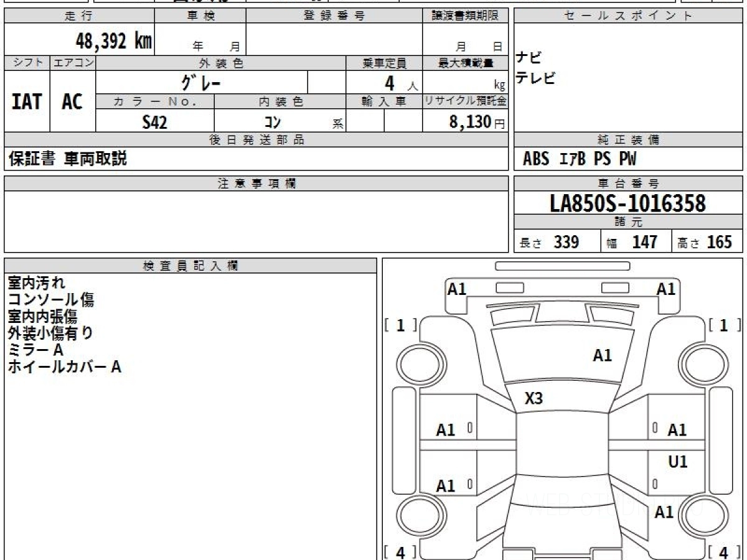Screen dimensions: 747x560
Task: Select the AC air conditioner value
Action: [x=72, y=101]
